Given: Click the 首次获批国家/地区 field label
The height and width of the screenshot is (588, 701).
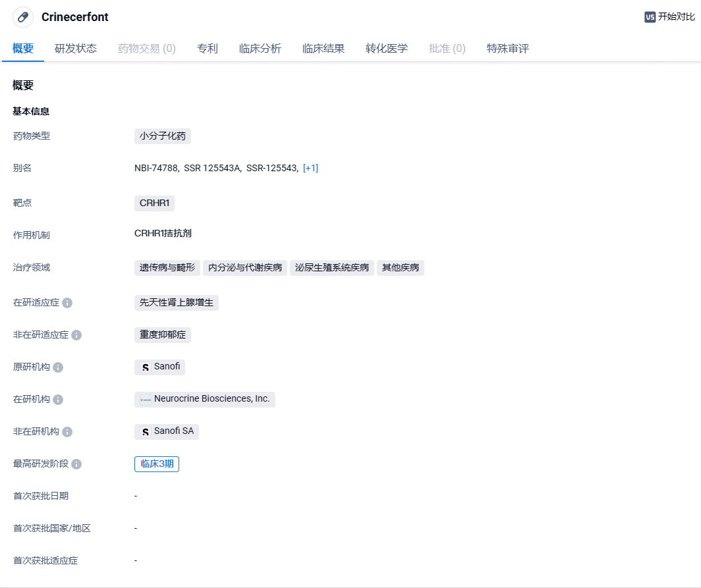Looking at the screenshot, I should click(x=52, y=528).
